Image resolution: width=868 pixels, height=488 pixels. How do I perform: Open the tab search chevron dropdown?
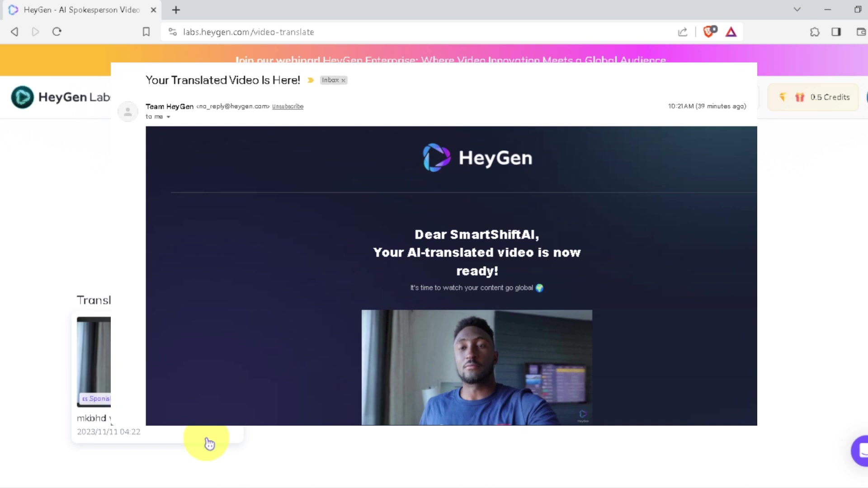point(797,9)
